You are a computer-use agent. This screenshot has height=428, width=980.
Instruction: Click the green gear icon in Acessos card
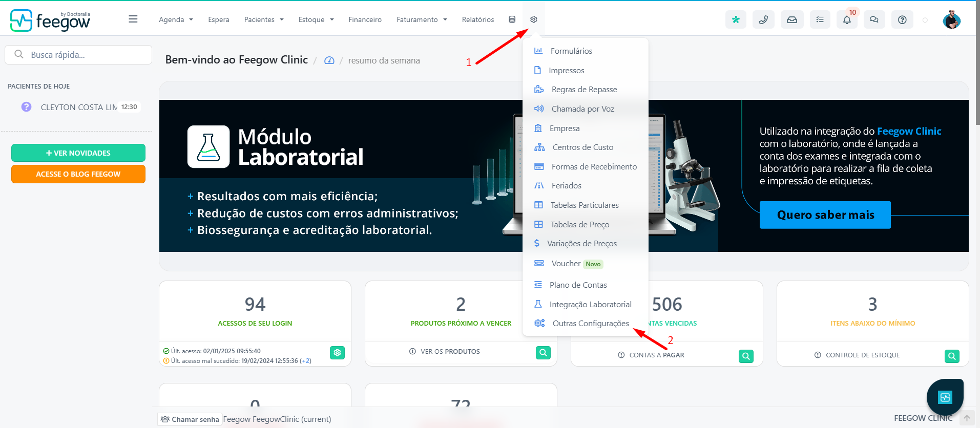[337, 352]
